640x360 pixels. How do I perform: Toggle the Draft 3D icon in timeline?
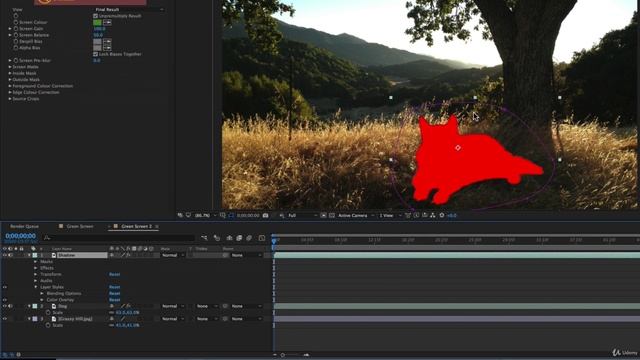point(217,238)
